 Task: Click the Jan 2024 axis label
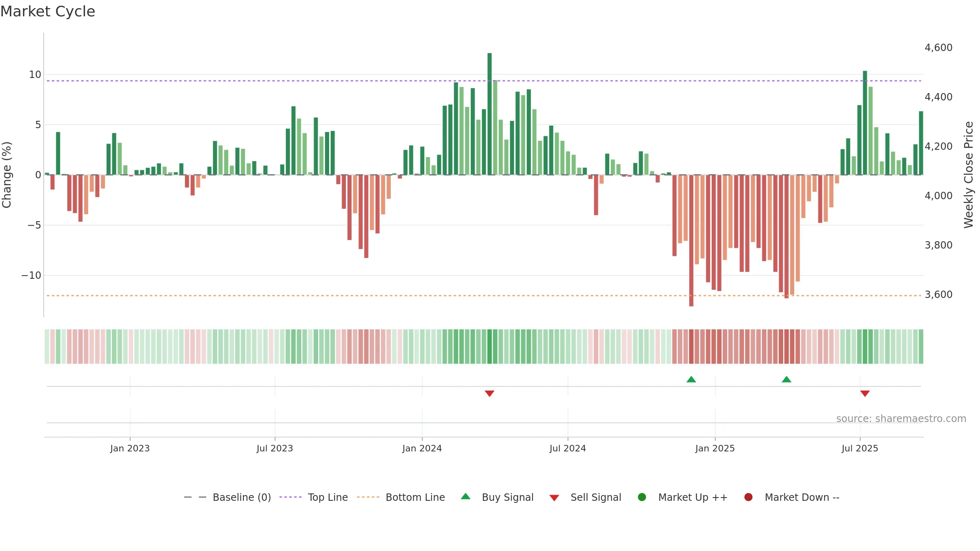coord(422,448)
